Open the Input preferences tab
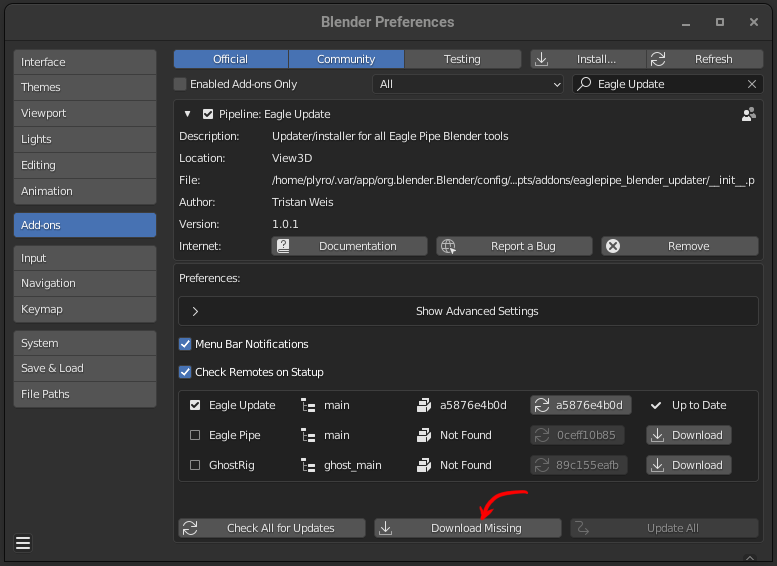Screen dimensions: 777x566 (x=85, y=258)
